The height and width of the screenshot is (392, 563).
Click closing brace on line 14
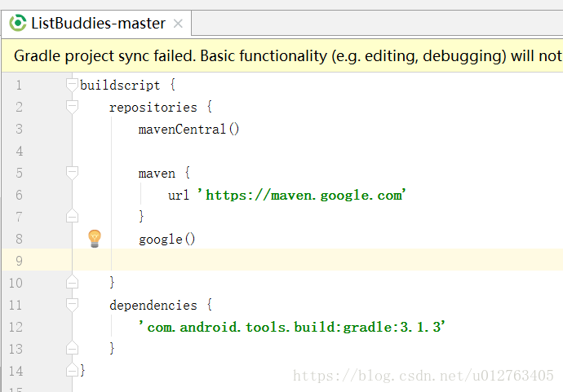(83, 370)
